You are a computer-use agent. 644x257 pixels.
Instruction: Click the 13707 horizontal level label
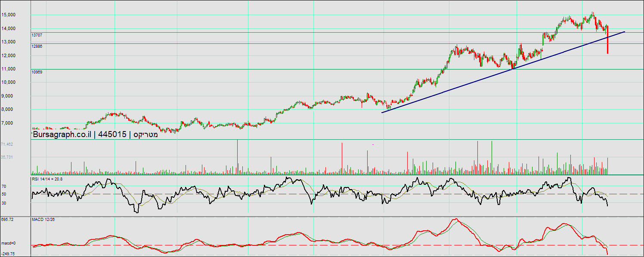[37, 35]
